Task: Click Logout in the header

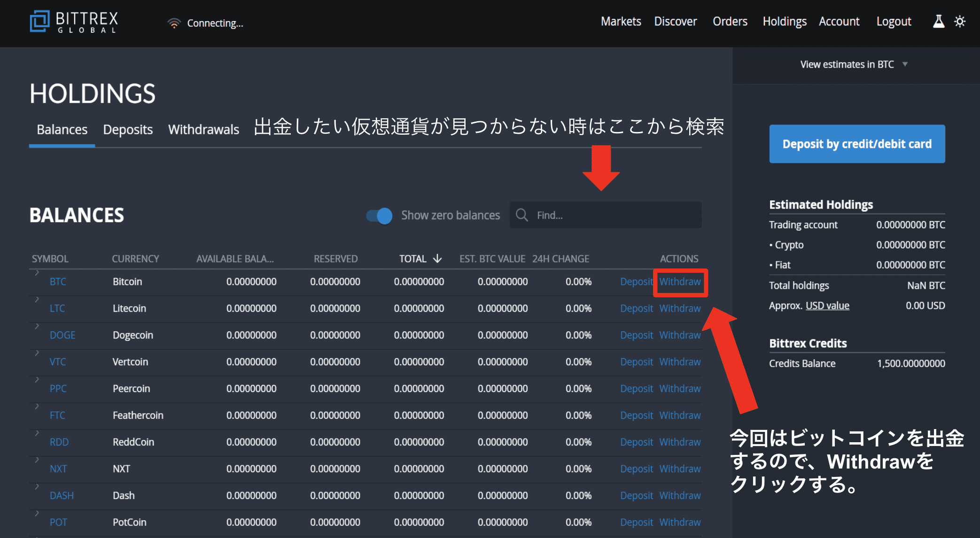Action: 894,22
